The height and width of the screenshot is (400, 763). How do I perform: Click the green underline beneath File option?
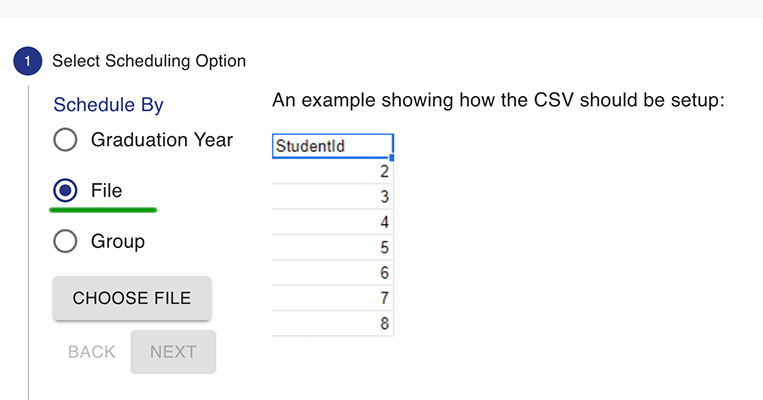point(103,210)
